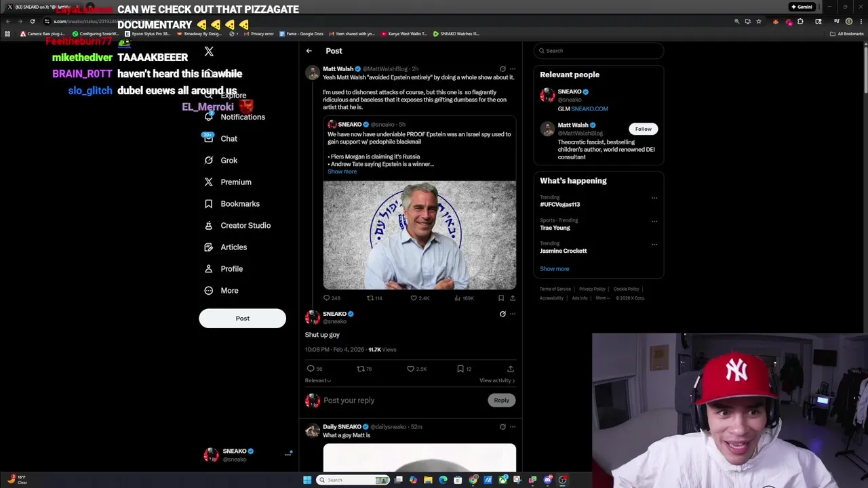
Task: Share the Matt Walsh tweet
Action: 513,298
